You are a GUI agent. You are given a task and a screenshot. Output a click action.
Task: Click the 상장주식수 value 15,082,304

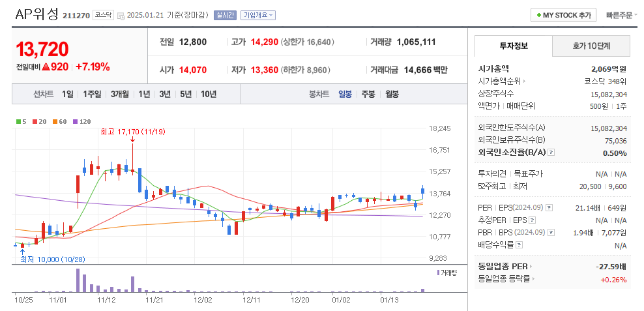click(x=609, y=94)
